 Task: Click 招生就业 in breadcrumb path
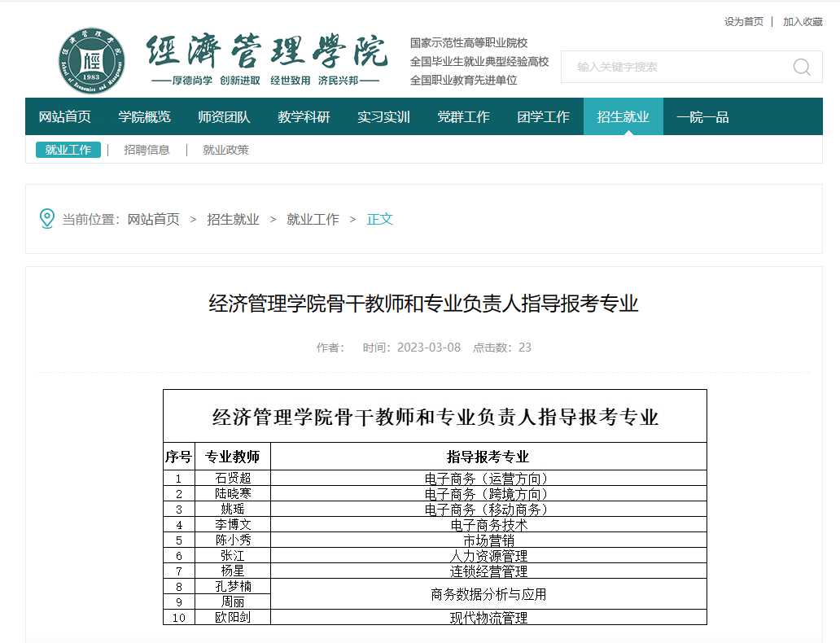pyautogui.click(x=233, y=219)
